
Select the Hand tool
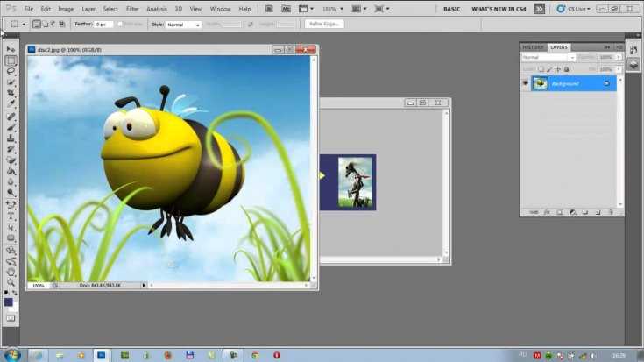[11, 272]
